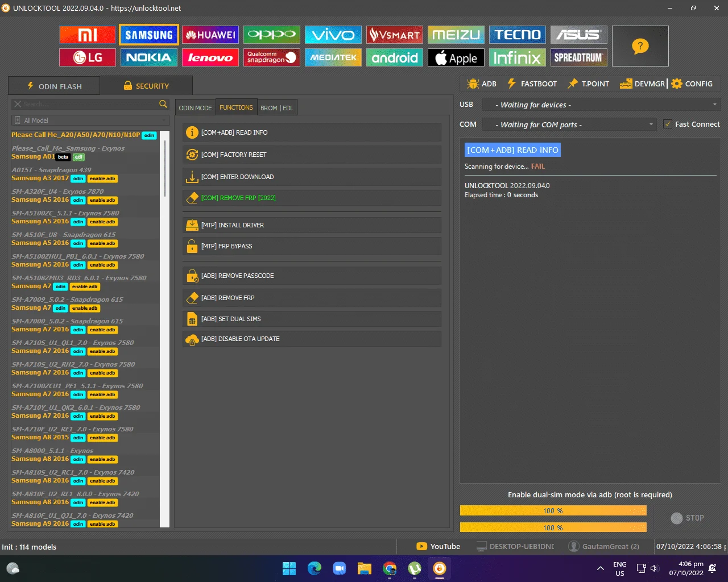
Task: Open the ODIN MODE tab
Action: tap(195, 107)
